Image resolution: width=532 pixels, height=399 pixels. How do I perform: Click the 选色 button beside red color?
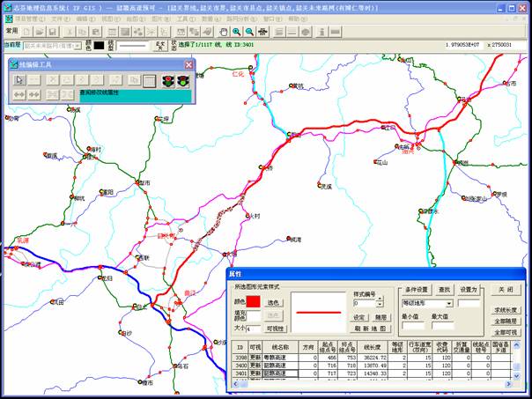click(272, 301)
